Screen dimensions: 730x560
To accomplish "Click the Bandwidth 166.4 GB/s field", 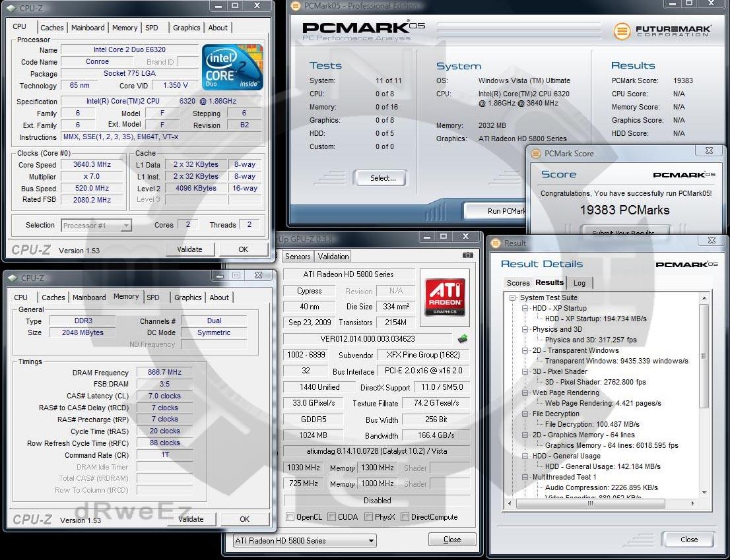I will pos(436,435).
